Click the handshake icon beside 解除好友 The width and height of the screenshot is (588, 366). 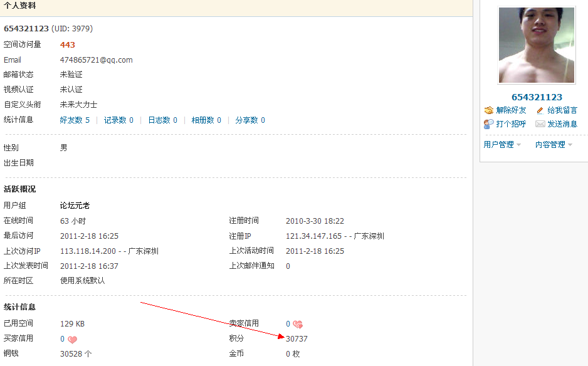point(488,110)
